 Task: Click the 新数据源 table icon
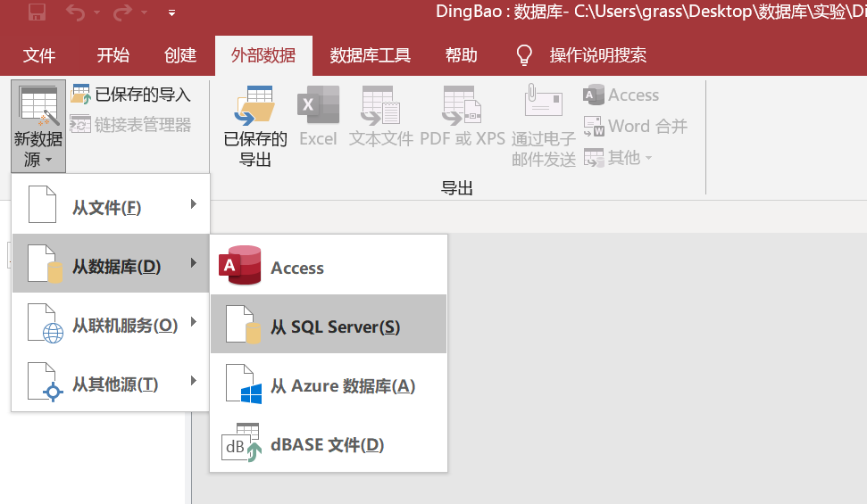(38, 106)
